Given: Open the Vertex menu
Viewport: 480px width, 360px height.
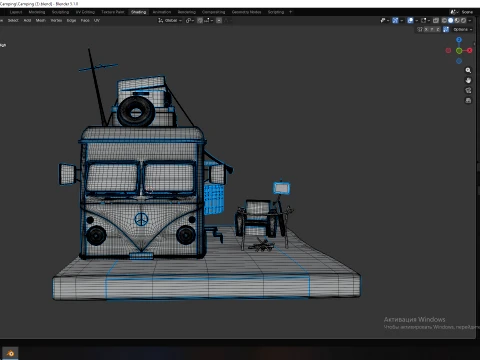Looking at the screenshot, I should coord(56,20).
